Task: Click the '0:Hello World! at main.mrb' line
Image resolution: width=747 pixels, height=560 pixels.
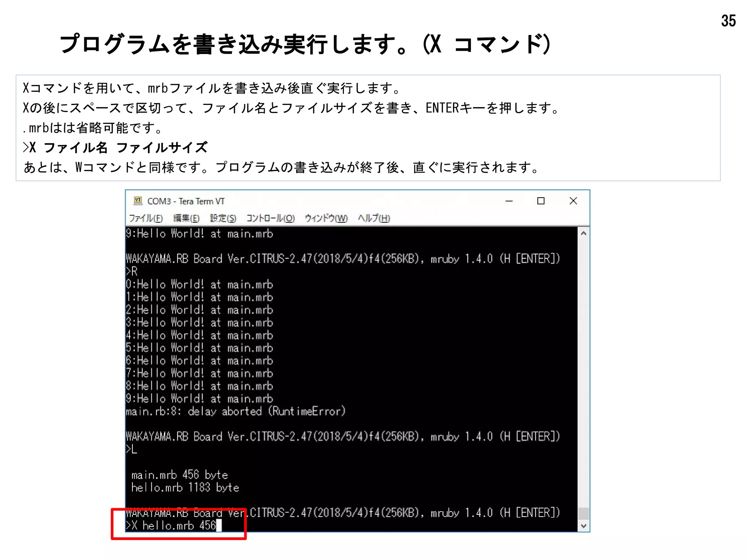Action: [x=200, y=284]
